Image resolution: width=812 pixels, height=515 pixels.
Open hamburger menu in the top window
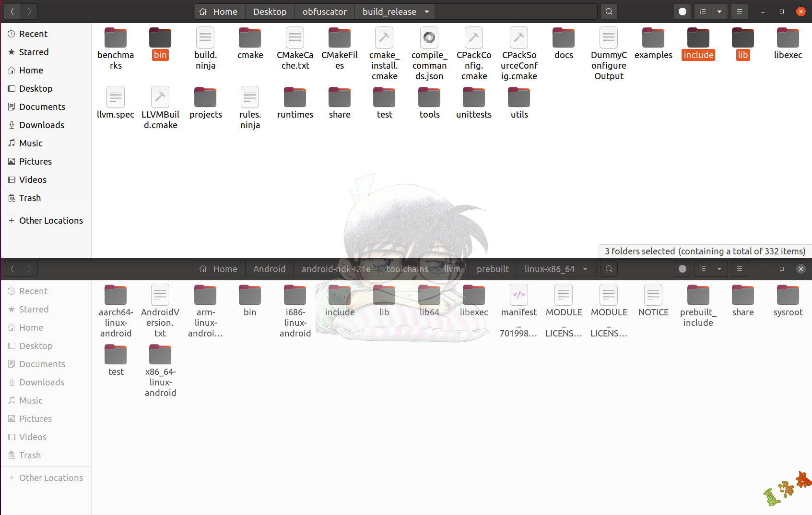pyautogui.click(x=739, y=12)
